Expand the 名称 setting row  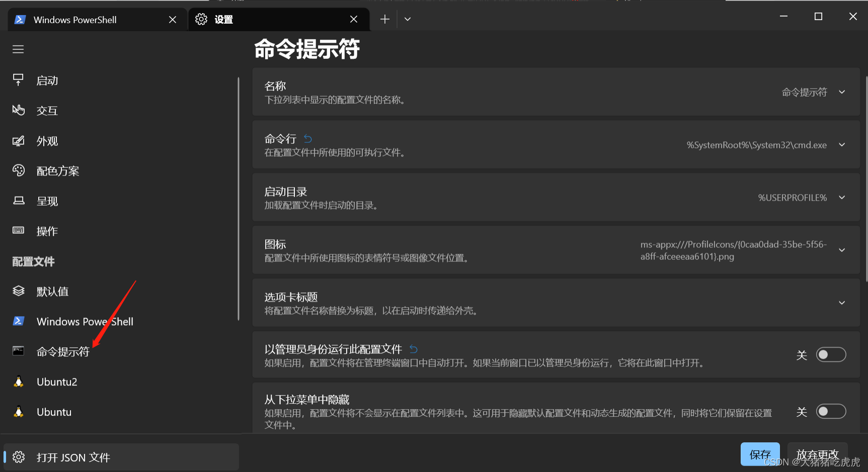(556, 92)
